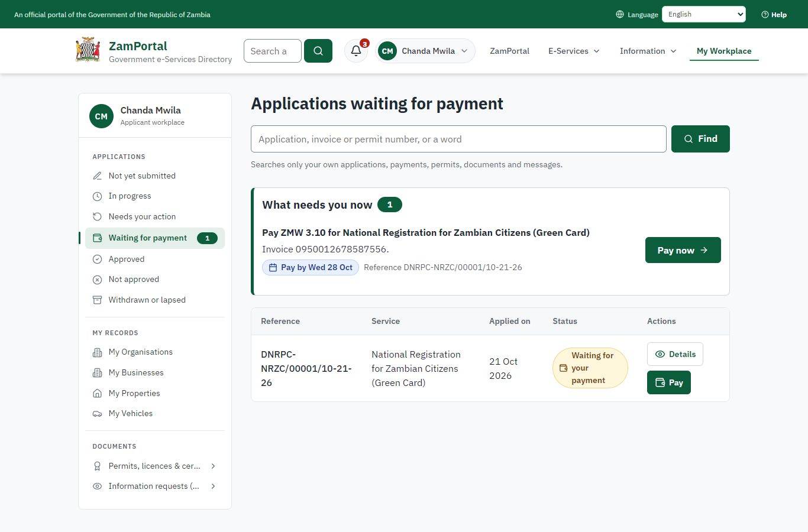Image resolution: width=808 pixels, height=532 pixels.
Task: Click the car icon for My Vehicles
Action: (x=98, y=414)
